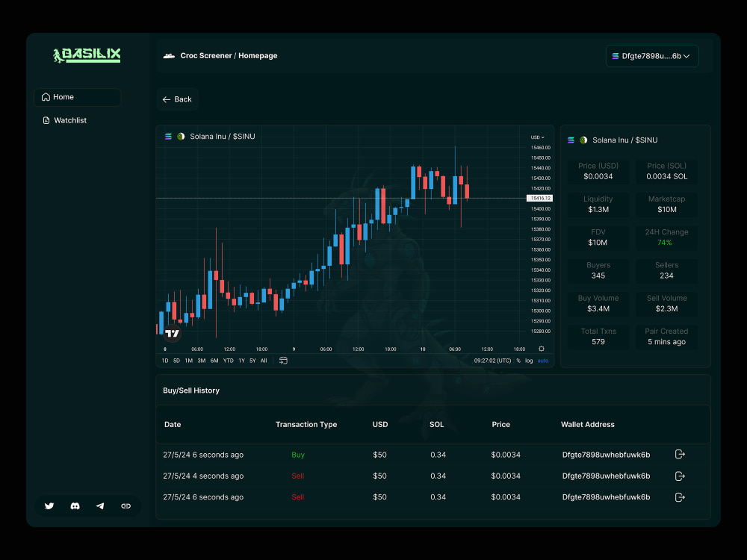This screenshot has height=560, width=747.
Task: Click the Date column header
Action: click(x=173, y=425)
